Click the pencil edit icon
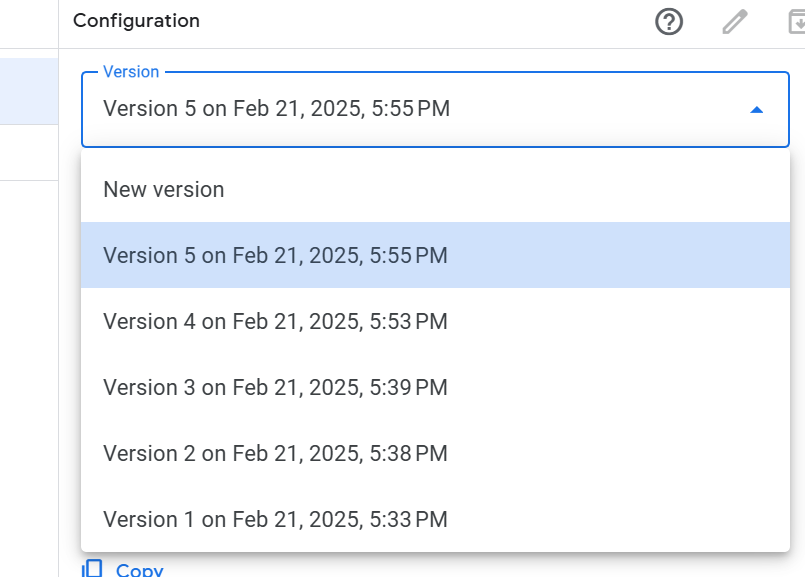Image resolution: width=805 pixels, height=577 pixels. pyautogui.click(x=735, y=21)
